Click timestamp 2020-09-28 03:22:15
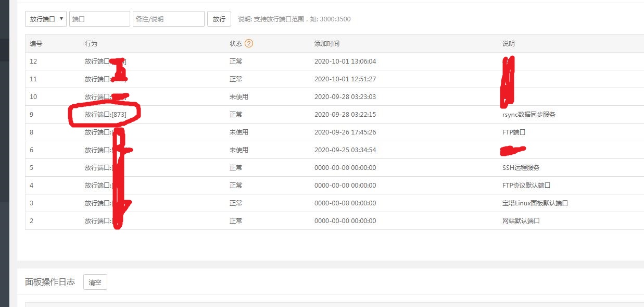This screenshot has height=307, width=644. point(345,114)
